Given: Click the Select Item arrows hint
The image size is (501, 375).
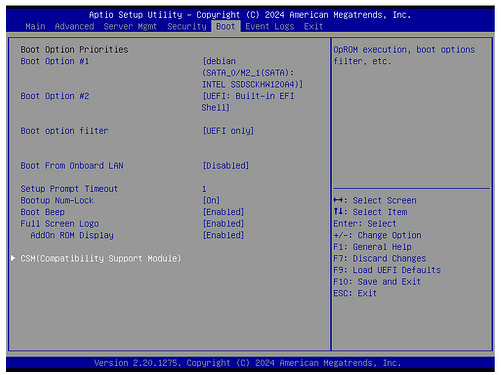Looking at the screenshot, I should click(x=370, y=212).
